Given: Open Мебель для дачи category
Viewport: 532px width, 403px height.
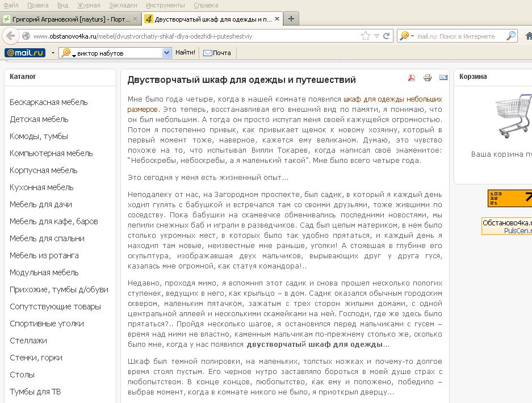Looking at the screenshot, I should coord(41,204).
